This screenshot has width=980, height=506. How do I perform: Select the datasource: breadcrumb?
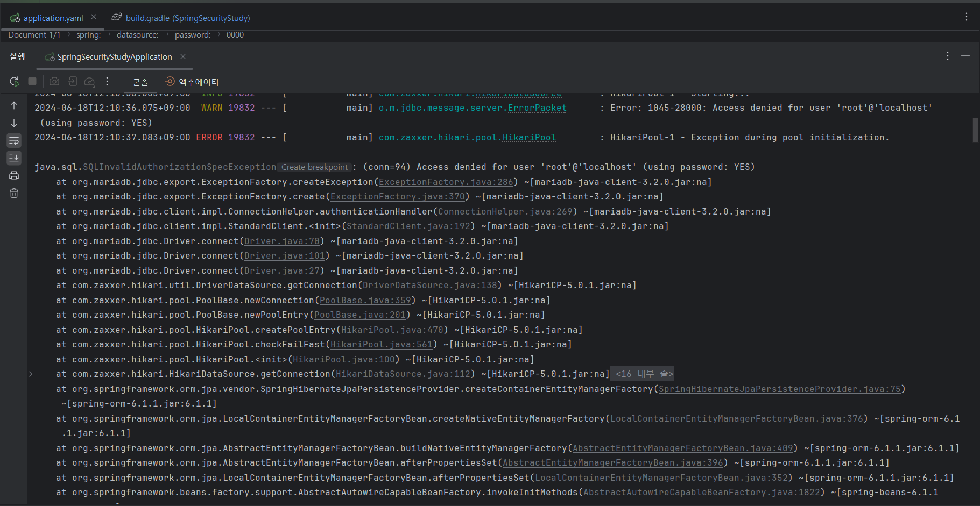[138, 35]
